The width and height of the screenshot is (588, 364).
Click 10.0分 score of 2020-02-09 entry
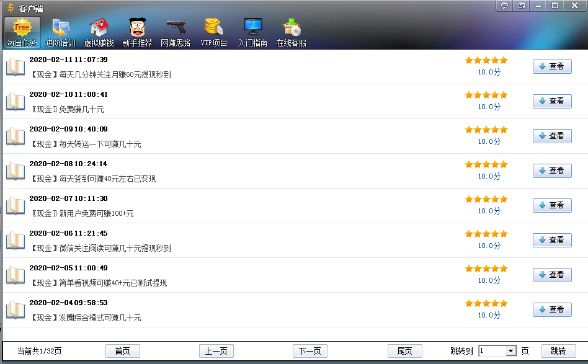tap(489, 142)
